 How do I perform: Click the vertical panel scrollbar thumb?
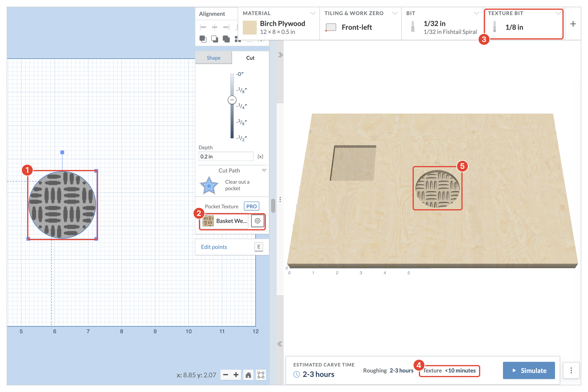[x=273, y=206]
